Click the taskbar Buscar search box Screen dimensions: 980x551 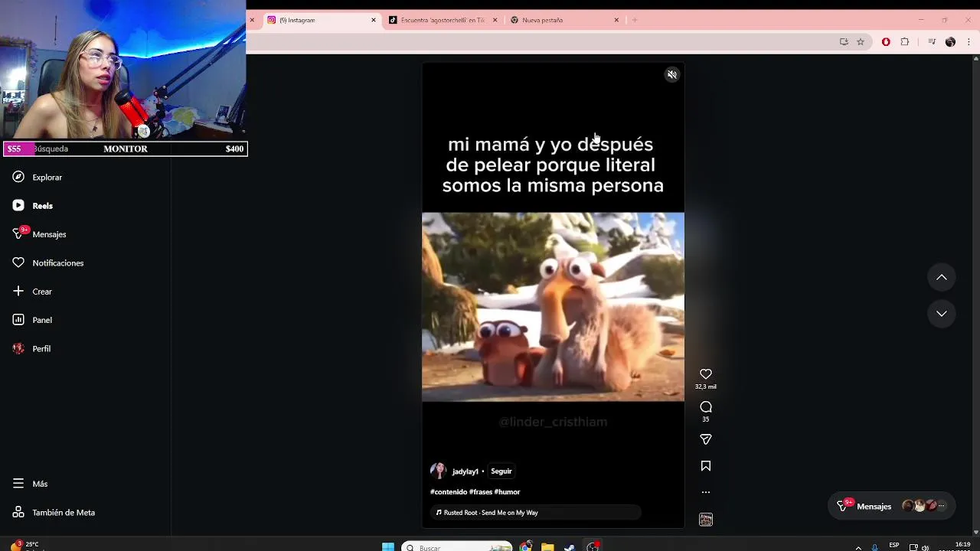[x=457, y=546]
